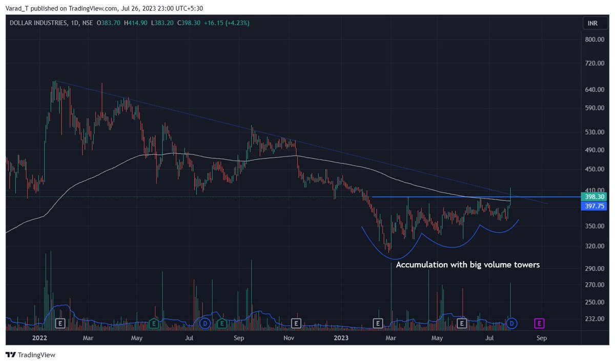615x364 pixels.
Task: Open the earnings E marker before Mar 2023
Action: click(x=378, y=323)
